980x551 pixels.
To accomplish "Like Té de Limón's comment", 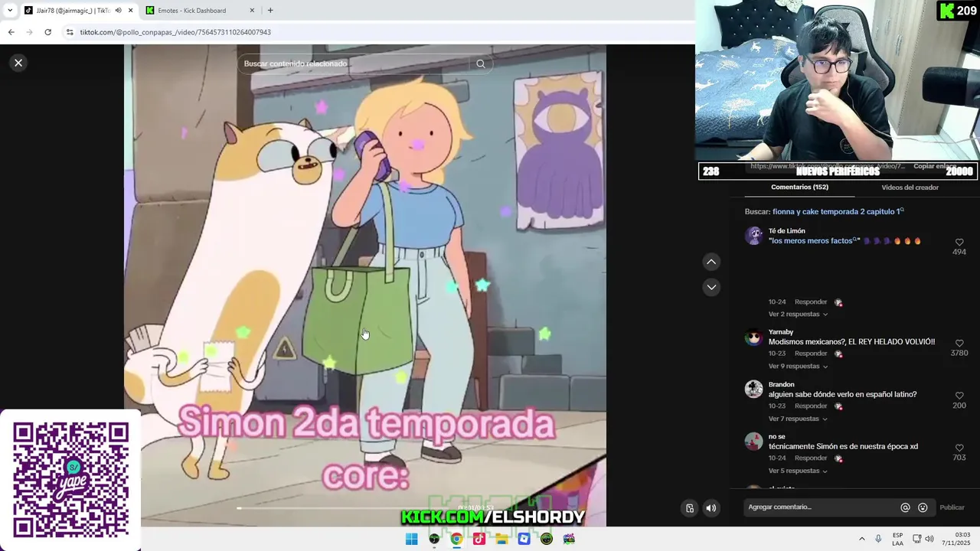I will pos(959,242).
